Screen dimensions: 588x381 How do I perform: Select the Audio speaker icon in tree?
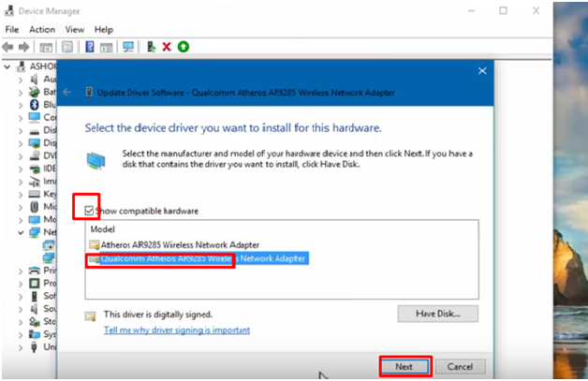34,80
